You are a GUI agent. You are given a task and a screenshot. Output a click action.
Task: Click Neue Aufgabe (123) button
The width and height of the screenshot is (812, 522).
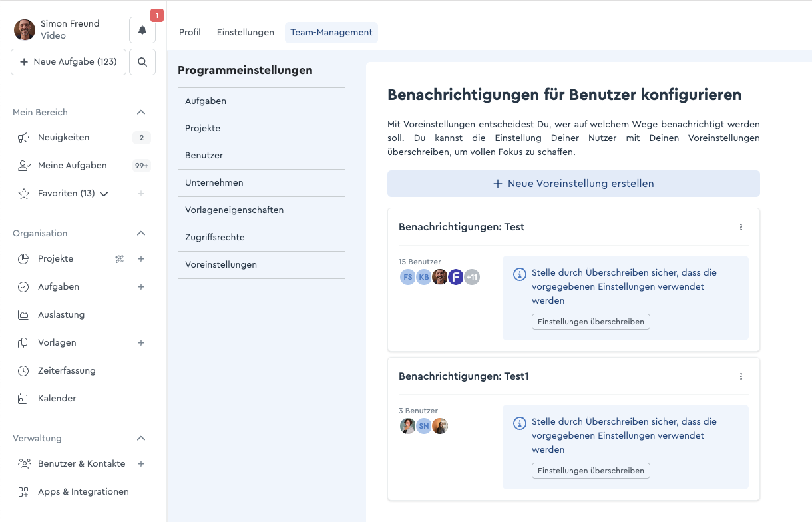(x=69, y=62)
